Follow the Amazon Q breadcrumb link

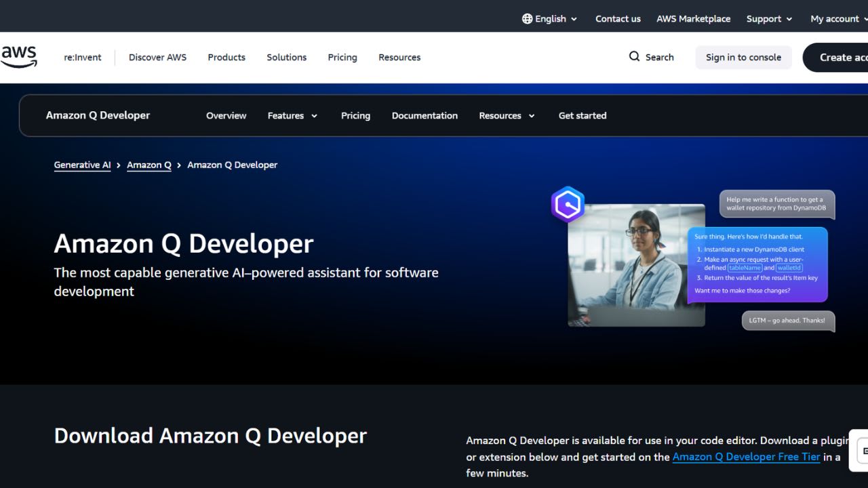[x=149, y=165]
